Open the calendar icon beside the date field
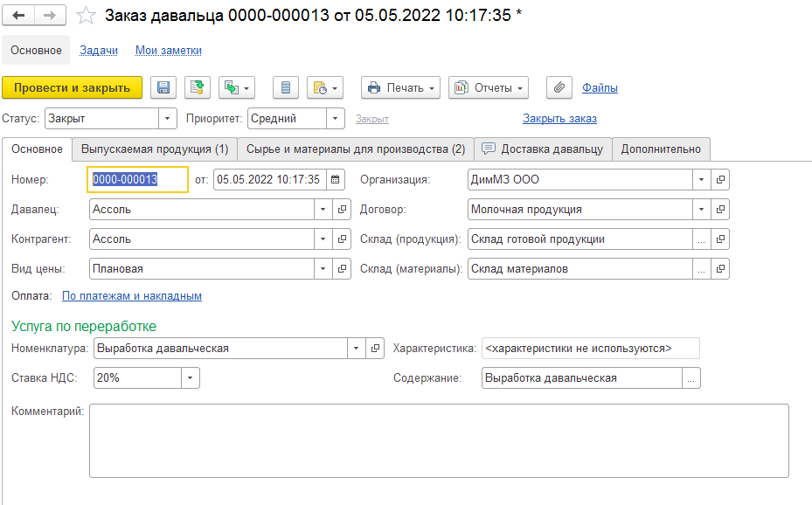The height and width of the screenshot is (505, 812). pyautogui.click(x=337, y=179)
